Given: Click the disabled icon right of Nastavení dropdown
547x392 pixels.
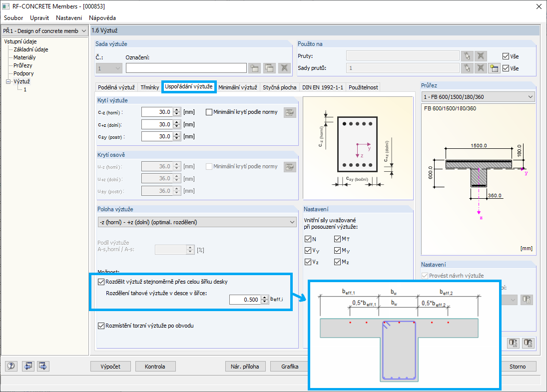Looking at the screenshot, I should coord(527,300).
